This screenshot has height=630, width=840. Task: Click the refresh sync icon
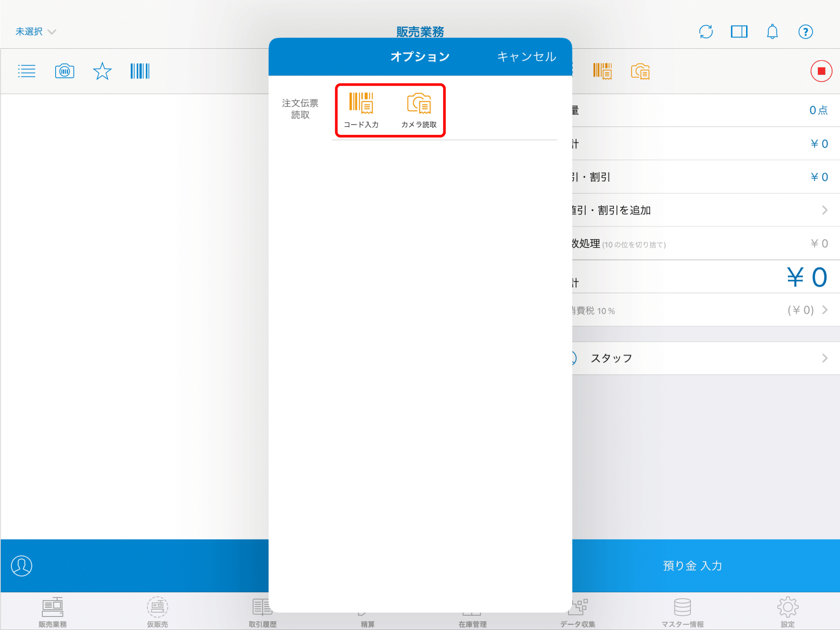tap(706, 32)
